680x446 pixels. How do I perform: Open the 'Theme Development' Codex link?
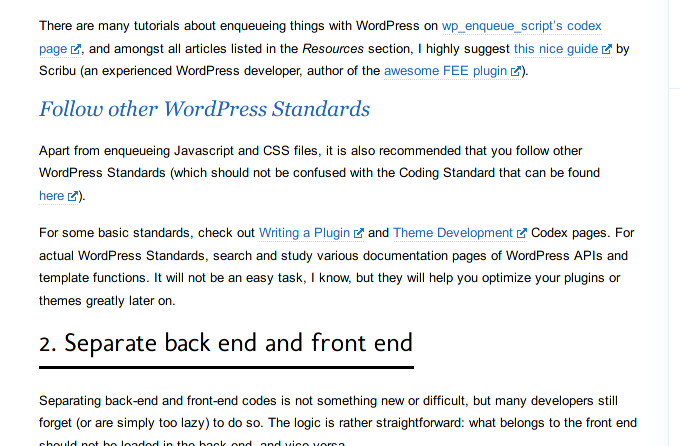point(453,233)
